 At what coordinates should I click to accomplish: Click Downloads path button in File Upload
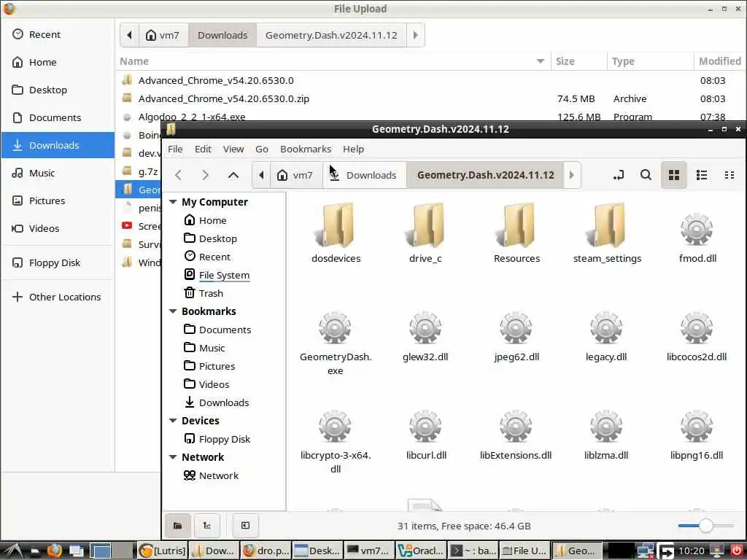click(222, 35)
